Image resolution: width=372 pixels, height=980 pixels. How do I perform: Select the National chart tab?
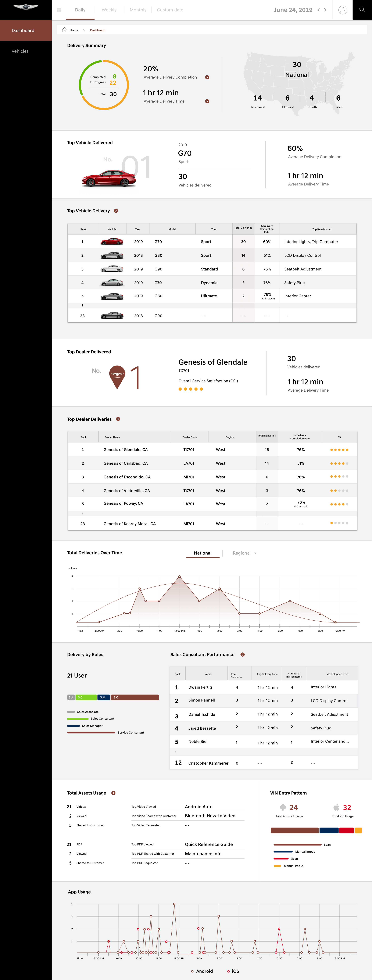pos(203,553)
